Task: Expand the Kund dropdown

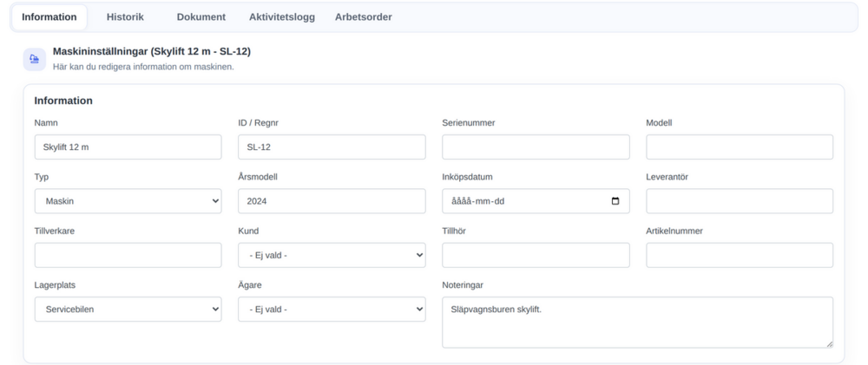Action: point(332,256)
